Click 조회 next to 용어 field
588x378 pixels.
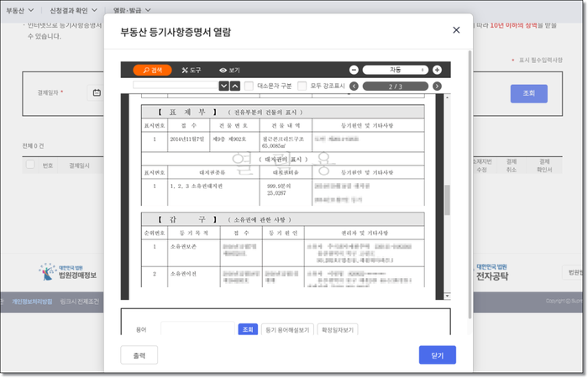click(248, 329)
